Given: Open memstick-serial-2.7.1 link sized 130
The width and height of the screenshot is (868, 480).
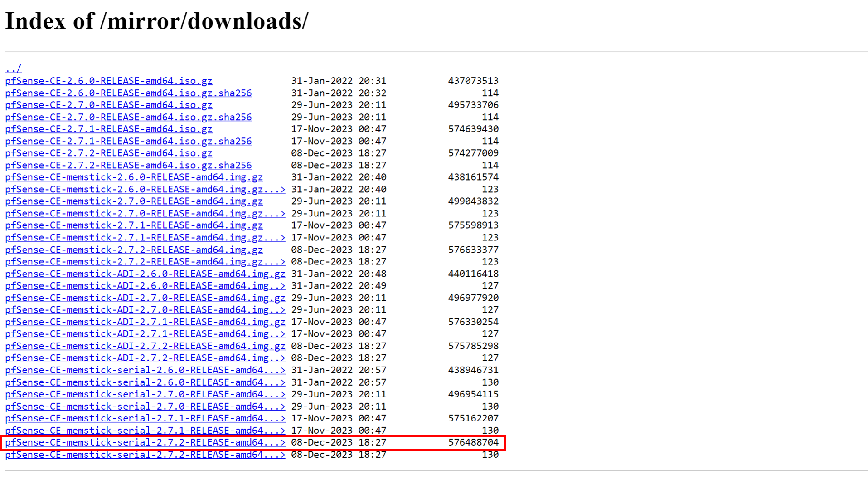Looking at the screenshot, I should [145, 430].
